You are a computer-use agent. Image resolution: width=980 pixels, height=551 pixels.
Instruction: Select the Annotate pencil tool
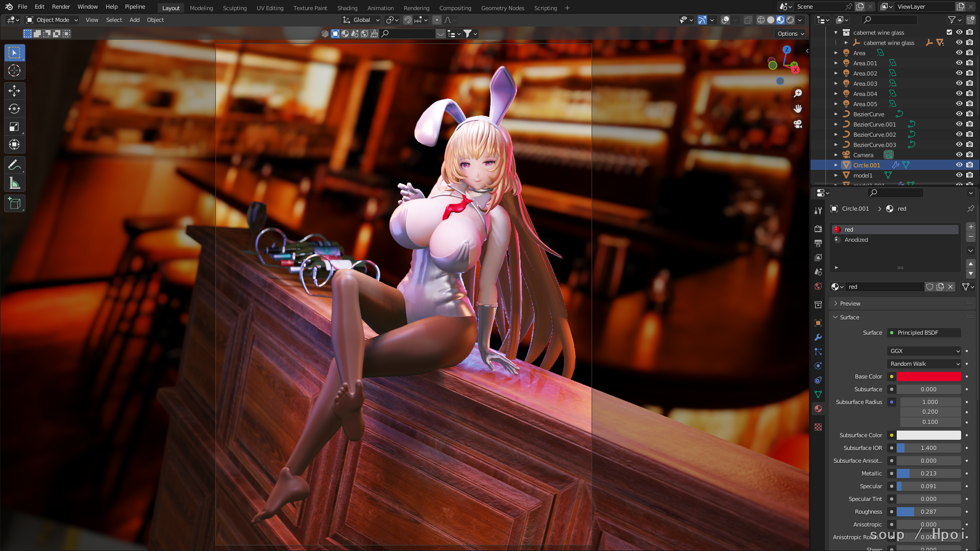(x=14, y=165)
